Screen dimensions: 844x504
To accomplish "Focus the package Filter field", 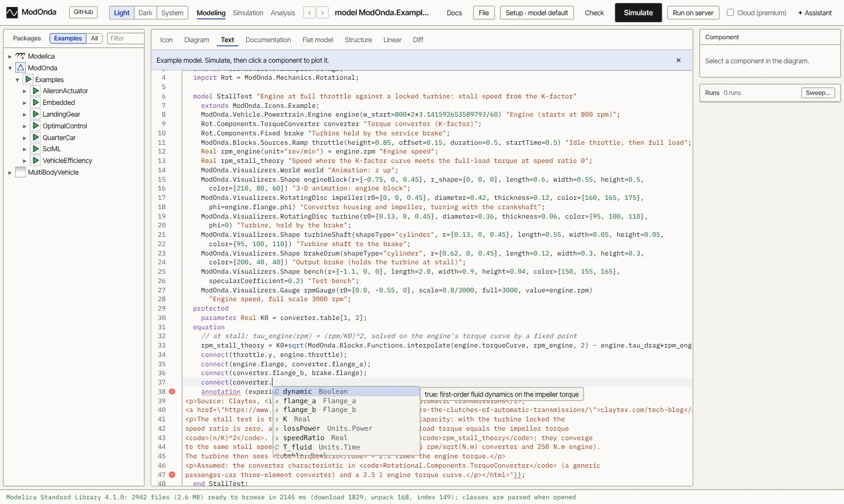I will pyautogui.click(x=125, y=39).
